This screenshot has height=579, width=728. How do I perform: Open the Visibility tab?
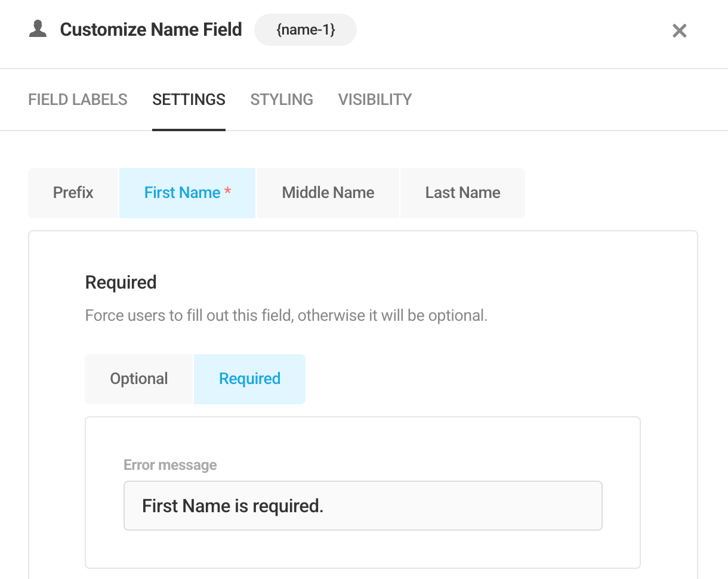click(375, 100)
